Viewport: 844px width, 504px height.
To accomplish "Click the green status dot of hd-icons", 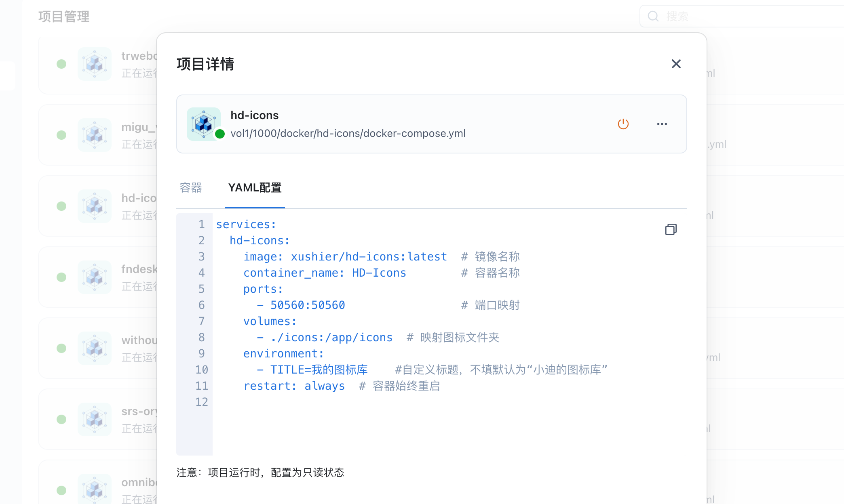I will (220, 134).
